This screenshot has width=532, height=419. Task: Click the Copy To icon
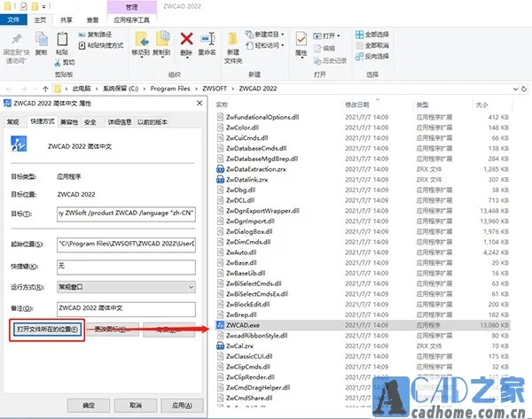tap(162, 39)
